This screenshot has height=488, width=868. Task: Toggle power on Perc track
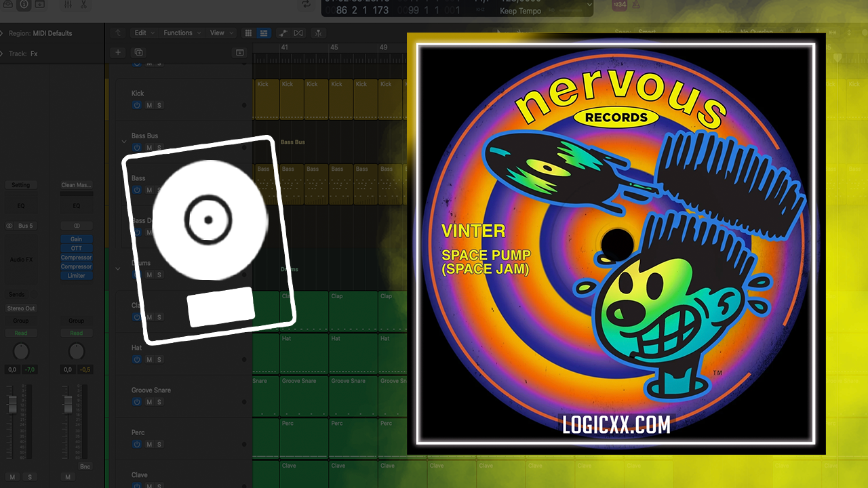137,444
